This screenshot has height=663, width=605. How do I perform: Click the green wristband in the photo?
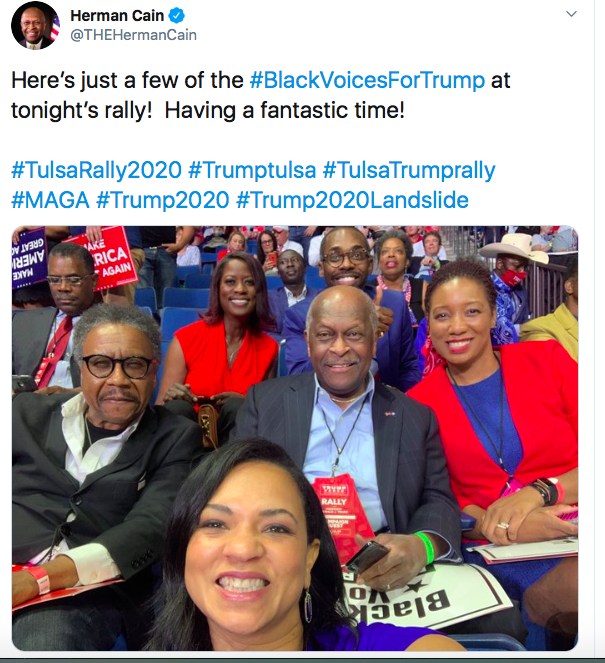(426, 548)
